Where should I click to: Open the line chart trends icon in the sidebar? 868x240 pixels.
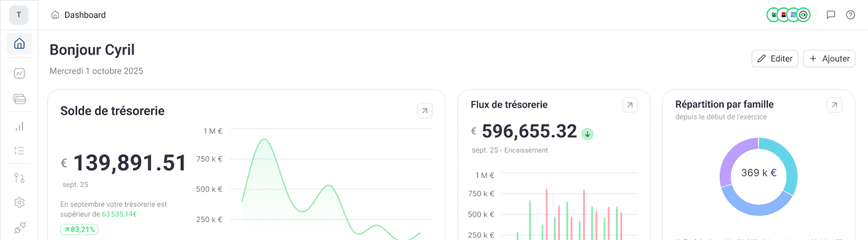click(x=19, y=73)
